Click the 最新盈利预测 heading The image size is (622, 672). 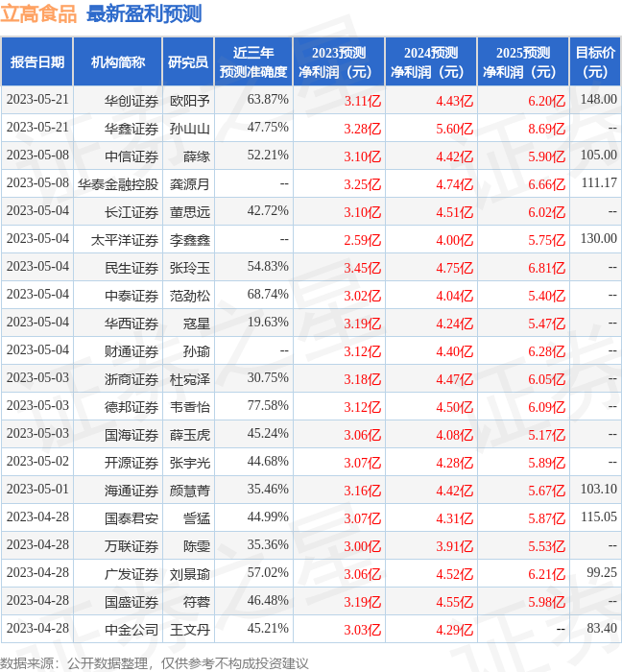point(144,13)
